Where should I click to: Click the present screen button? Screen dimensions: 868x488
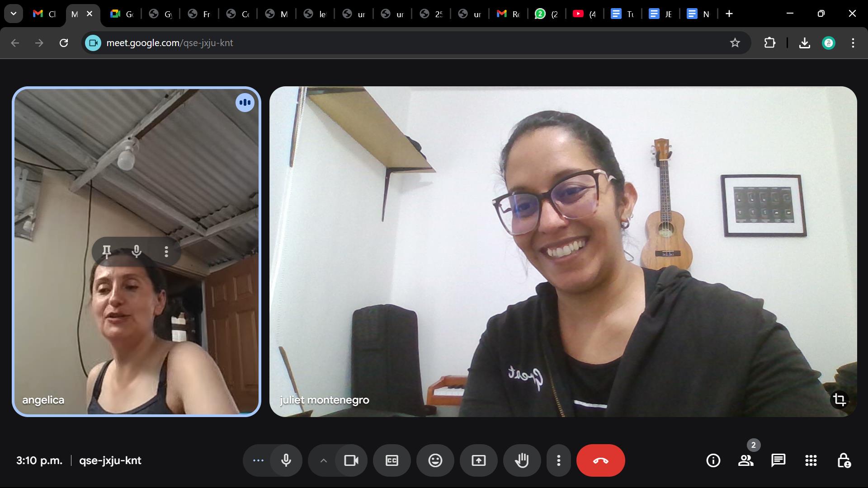(x=478, y=460)
